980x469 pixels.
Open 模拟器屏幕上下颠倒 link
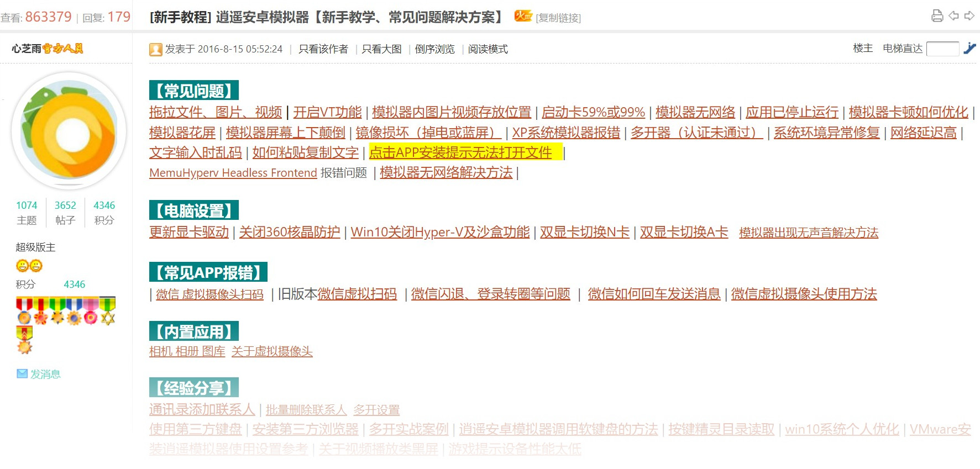tap(286, 133)
